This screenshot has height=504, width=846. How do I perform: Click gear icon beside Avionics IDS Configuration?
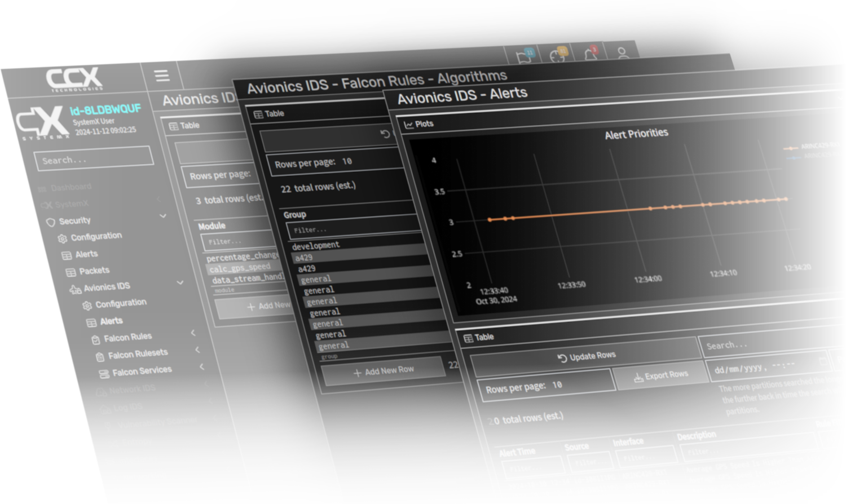tap(87, 306)
